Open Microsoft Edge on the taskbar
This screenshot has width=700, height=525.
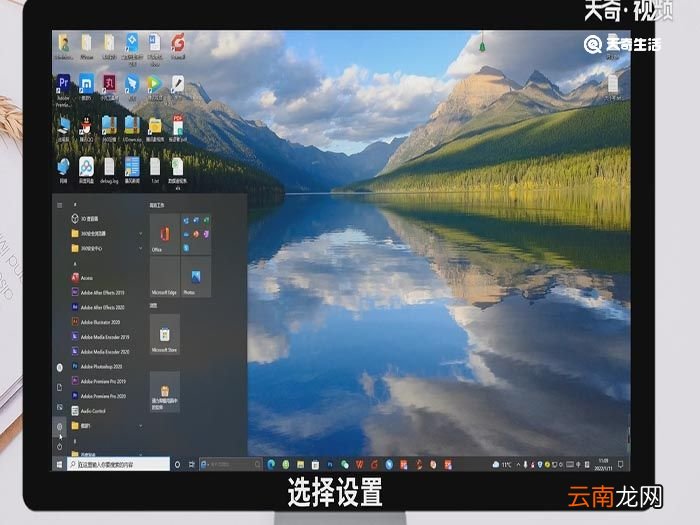[x=271, y=465]
